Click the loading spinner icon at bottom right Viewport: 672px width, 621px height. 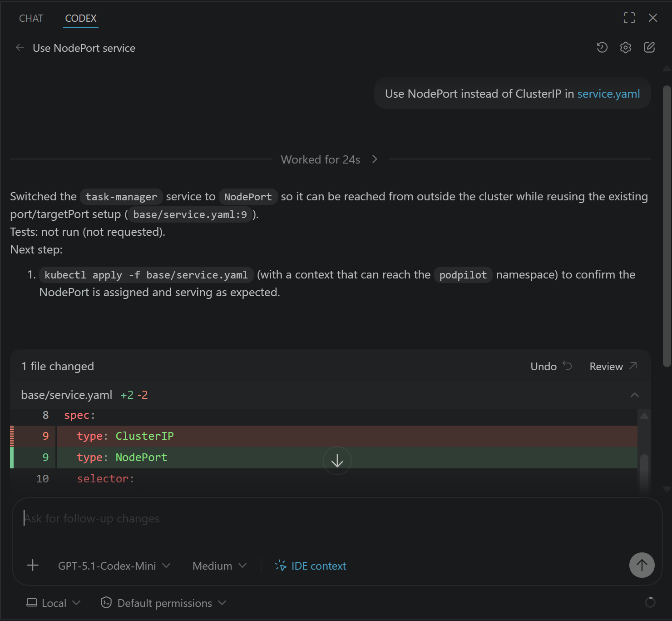click(x=650, y=602)
